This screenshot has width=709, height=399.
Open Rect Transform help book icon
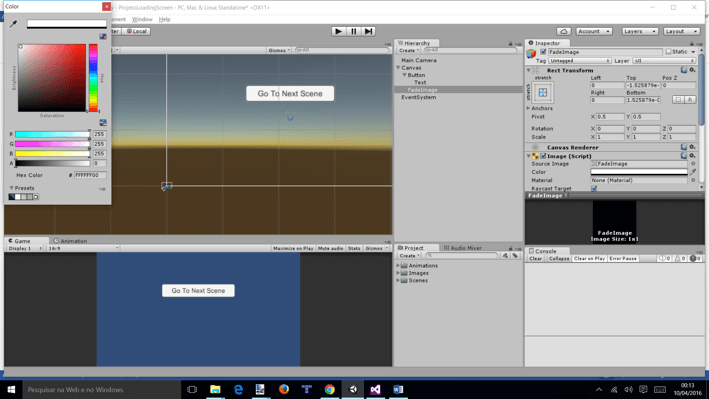click(684, 70)
